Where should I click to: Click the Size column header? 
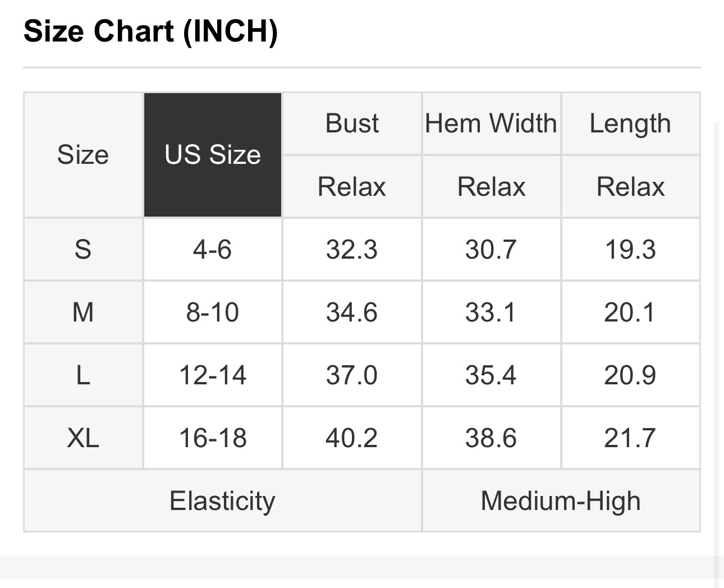pyautogui.click(x=83, y=155)
